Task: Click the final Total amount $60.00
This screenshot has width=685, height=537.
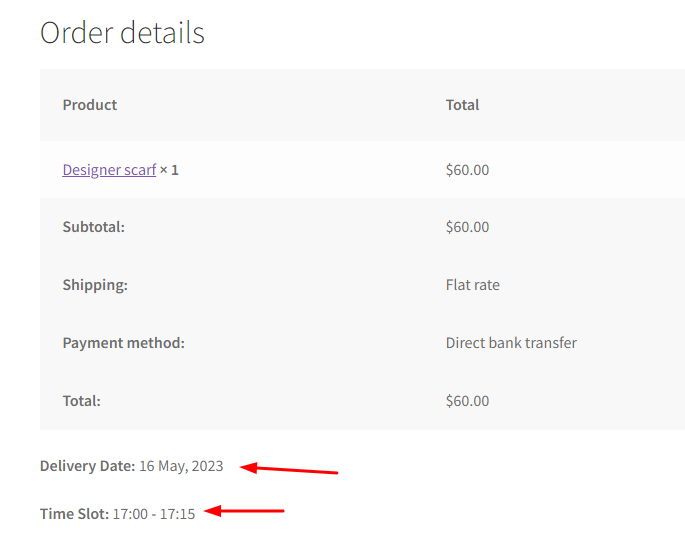Action: coord(467,401)
